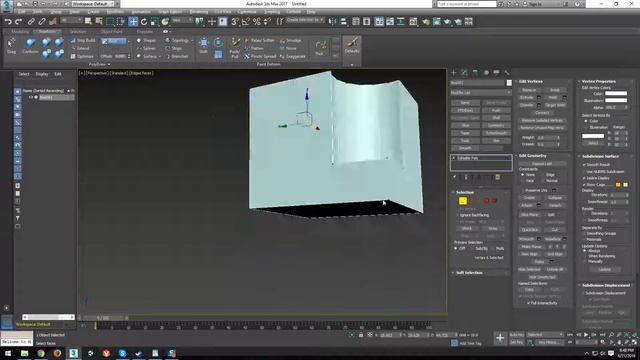The height and width of the screenshot is (360, 640).
Task: Select the Conform brush in ribbon
Action: click(x=30, y=46)
